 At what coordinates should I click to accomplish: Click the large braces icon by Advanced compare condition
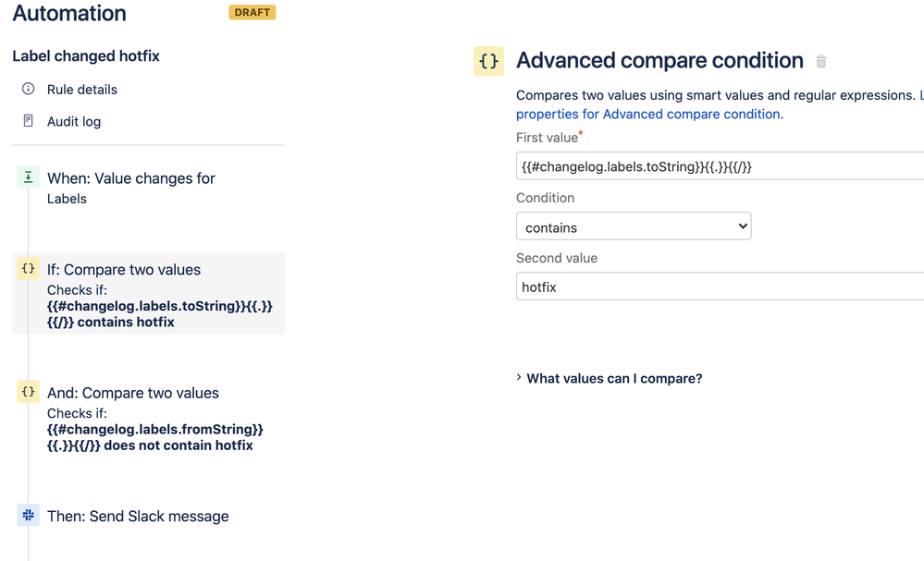pyautogui.click(x=488, y=61)
